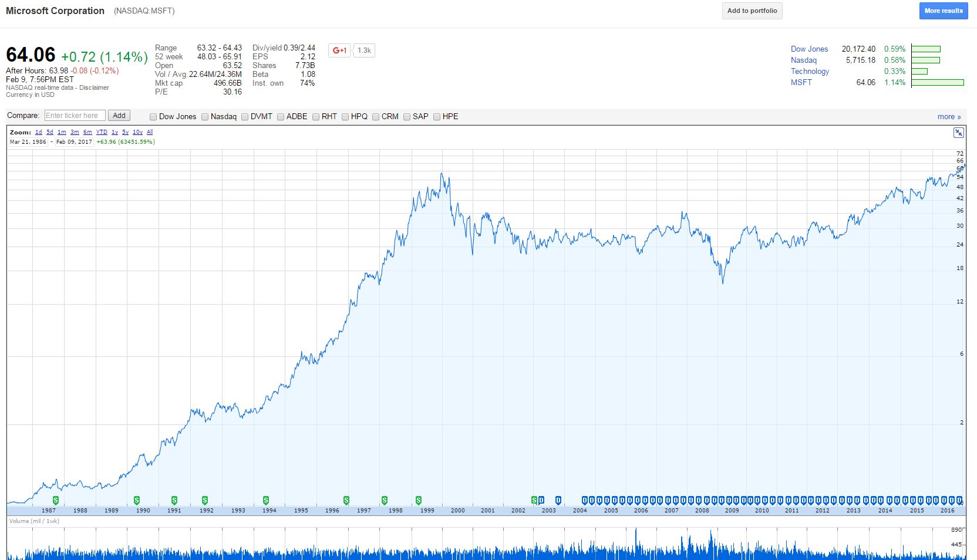The width and height of the screenshot is (977, 560).
Task: Click the 1999 stock split marker
Action: click(x=419, y=500)
